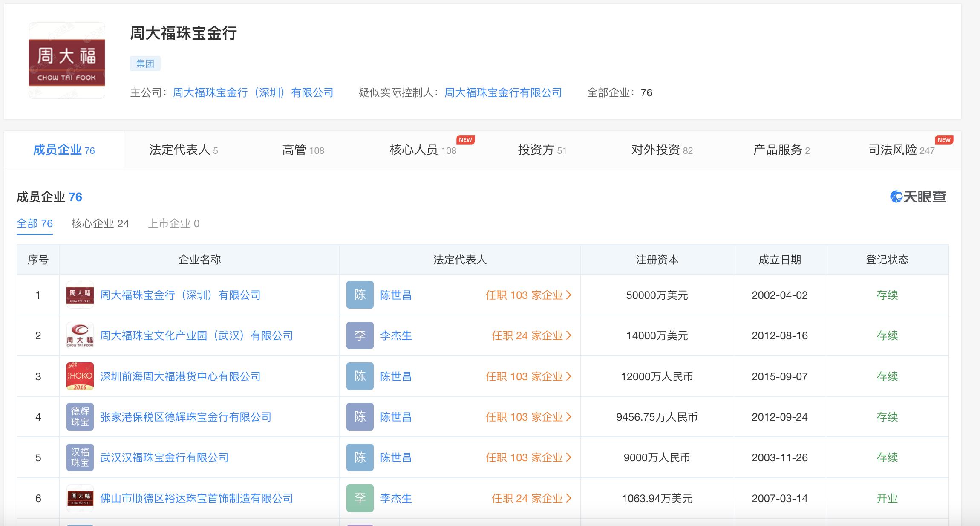Open main company link 周大福珠宝金行（深圳）有限公司

click(253, 92)
